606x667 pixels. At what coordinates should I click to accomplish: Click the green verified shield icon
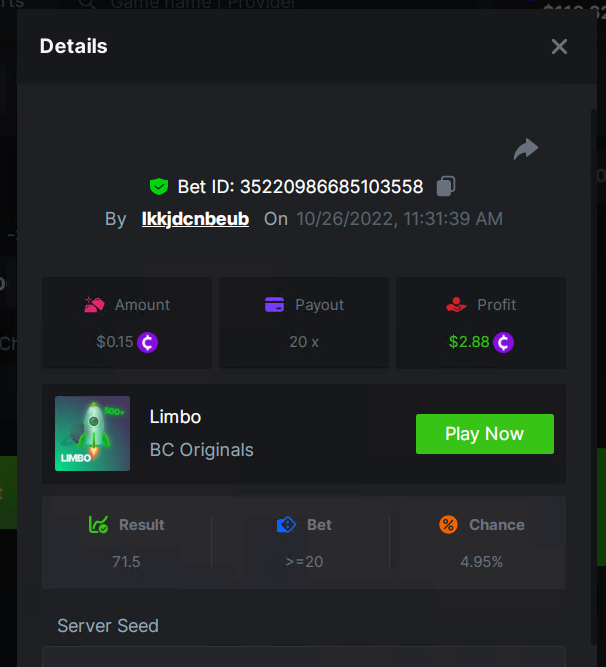pyautogui.click(x=158, y=186)
